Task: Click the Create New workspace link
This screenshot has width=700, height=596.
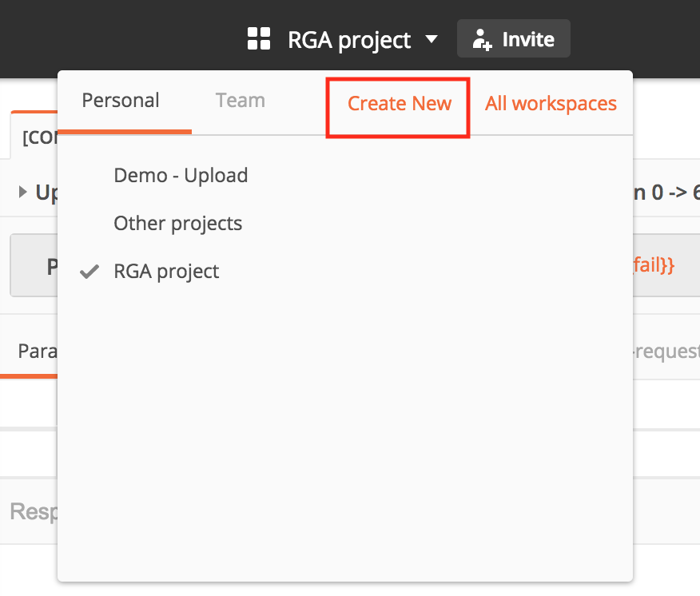Action: click(x=399, y=104)
